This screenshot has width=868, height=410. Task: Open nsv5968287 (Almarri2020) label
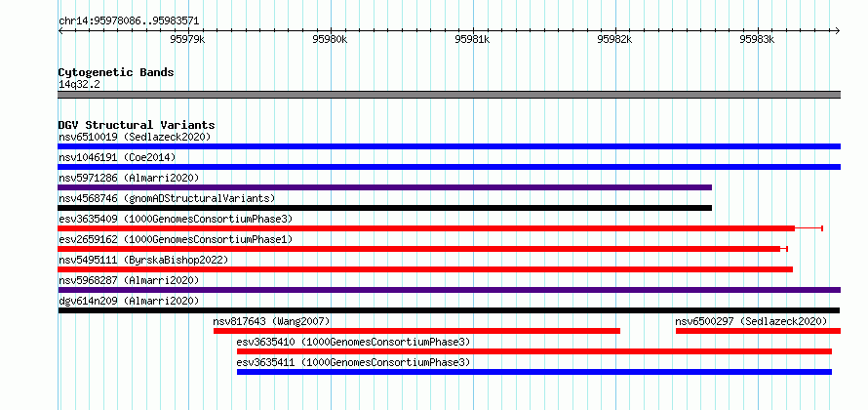click(x=129, y=280)
